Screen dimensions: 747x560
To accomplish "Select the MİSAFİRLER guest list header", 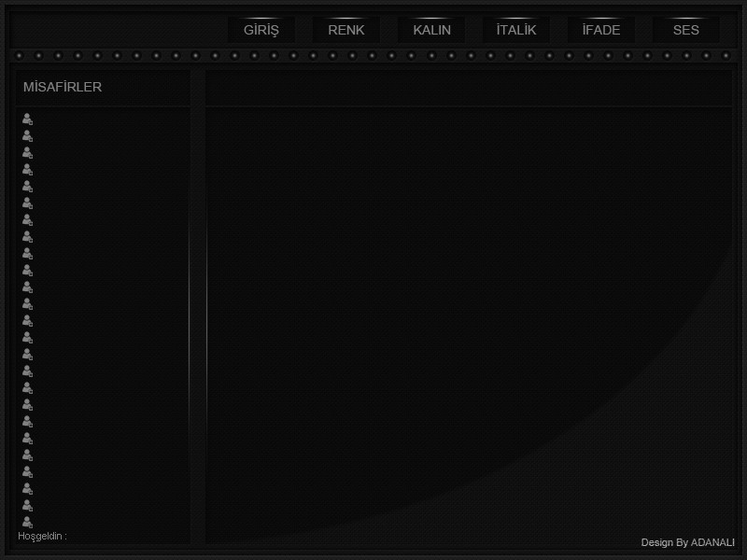I will point(63,88).
